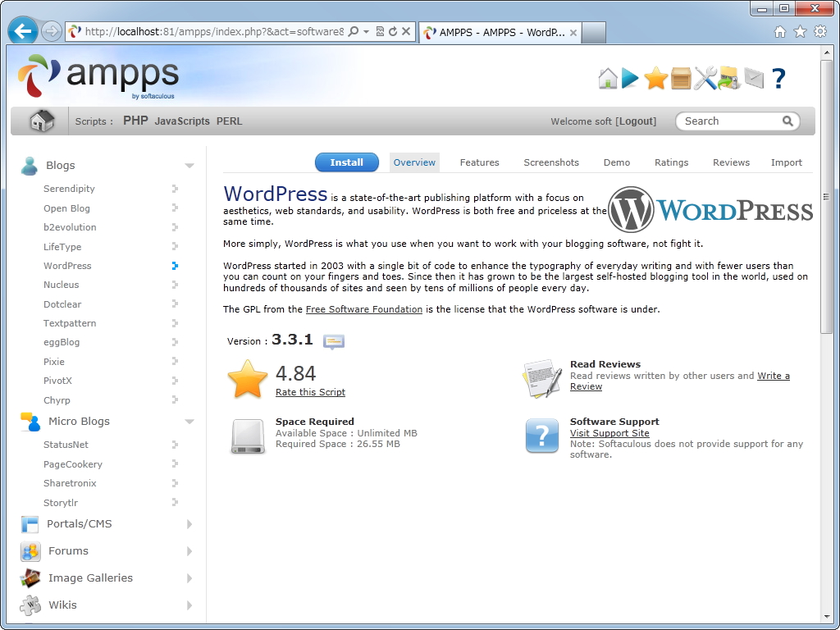Click the AMPPS logo
Viewport: 840px width, 630px height.
pos(98,76)
